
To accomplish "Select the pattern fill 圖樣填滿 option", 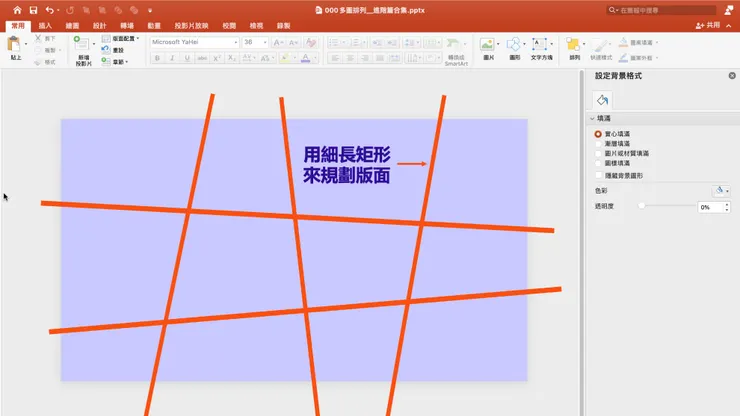I will [x=598, y=163].
